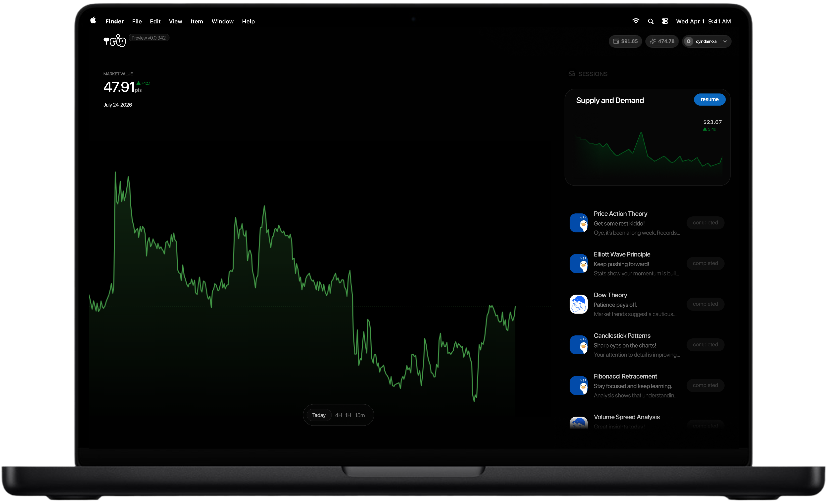Open the Control Center icon
Viewport: 827px width, 504px height.
tap(664, 21)
